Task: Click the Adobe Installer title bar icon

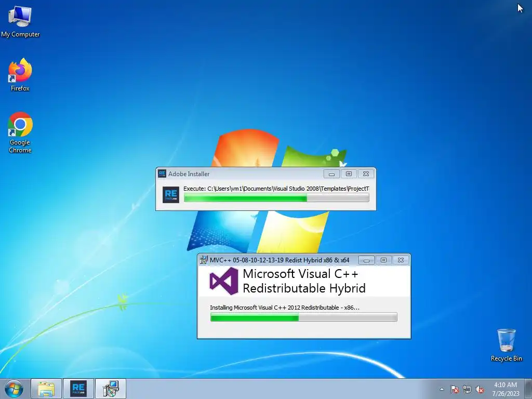Action: pos(162,174)
